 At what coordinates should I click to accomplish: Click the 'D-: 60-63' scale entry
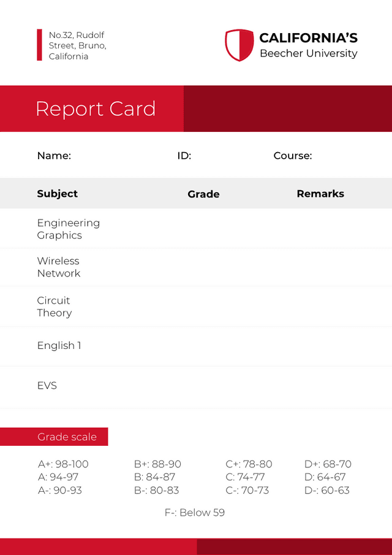[x=327, y=490]
